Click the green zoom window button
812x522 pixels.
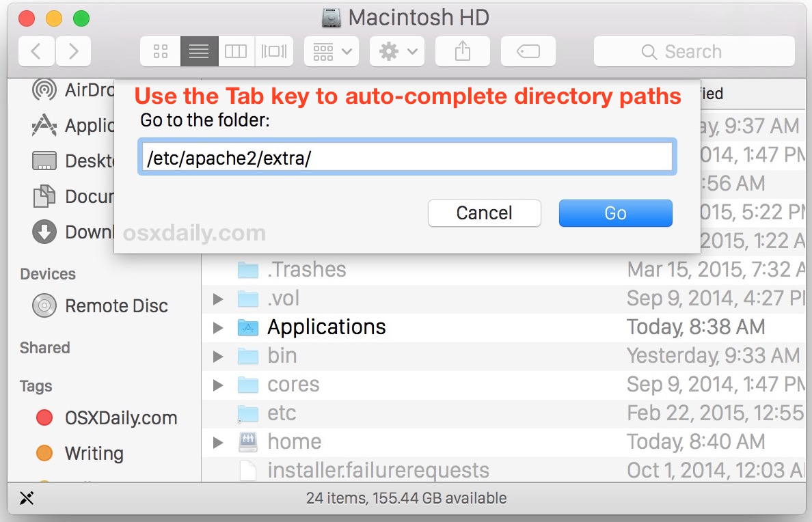pyautogui.click(x=81, y=18)
